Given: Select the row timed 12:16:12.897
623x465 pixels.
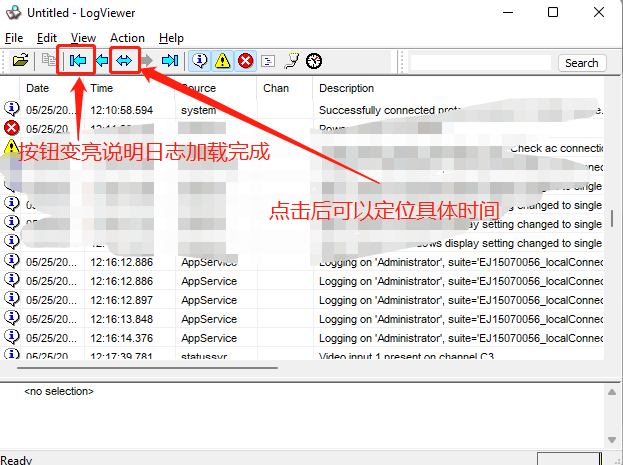Looking at the screenshot, I should [302, 300].
